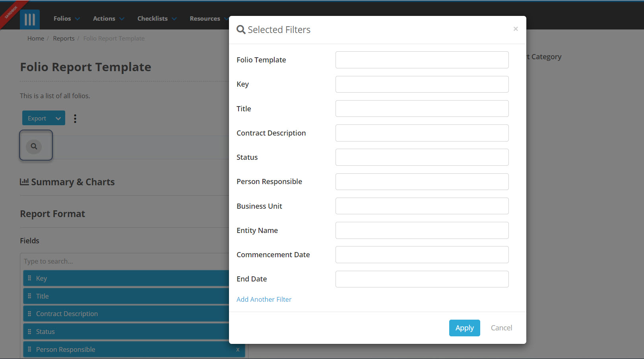Expand the Export dropdown arrow
The height and width of the screenshot is (359, 644).
pos(58,118)
